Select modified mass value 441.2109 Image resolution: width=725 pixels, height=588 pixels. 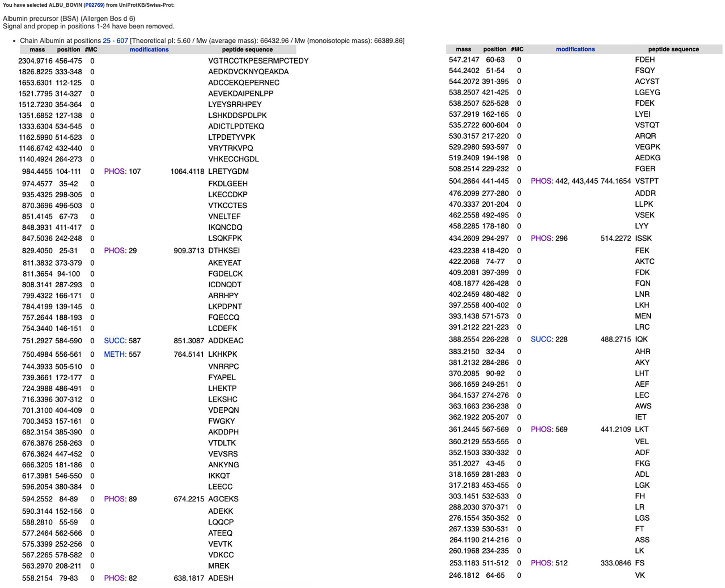coord(616,429)
